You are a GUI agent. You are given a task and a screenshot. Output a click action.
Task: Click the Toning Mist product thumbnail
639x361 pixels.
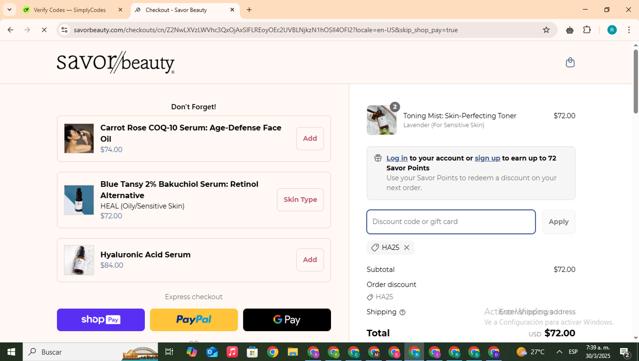pyautogui.click(x=381, y=120)
